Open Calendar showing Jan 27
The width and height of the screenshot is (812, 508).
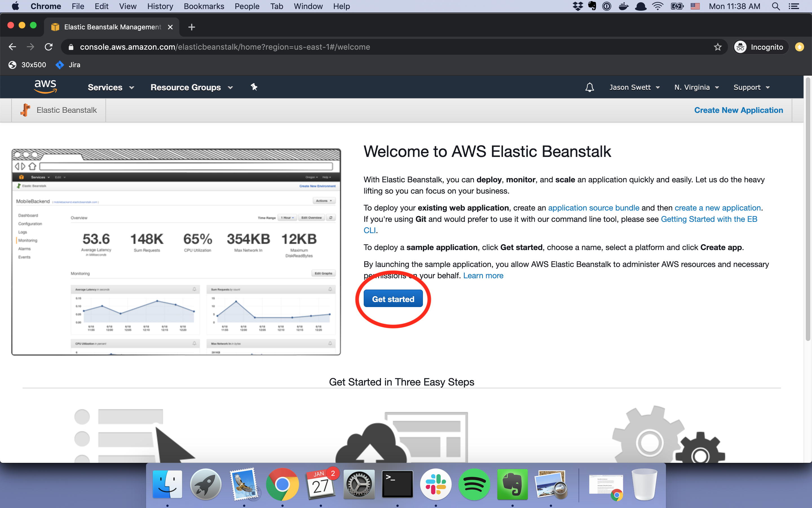(321, 484)
